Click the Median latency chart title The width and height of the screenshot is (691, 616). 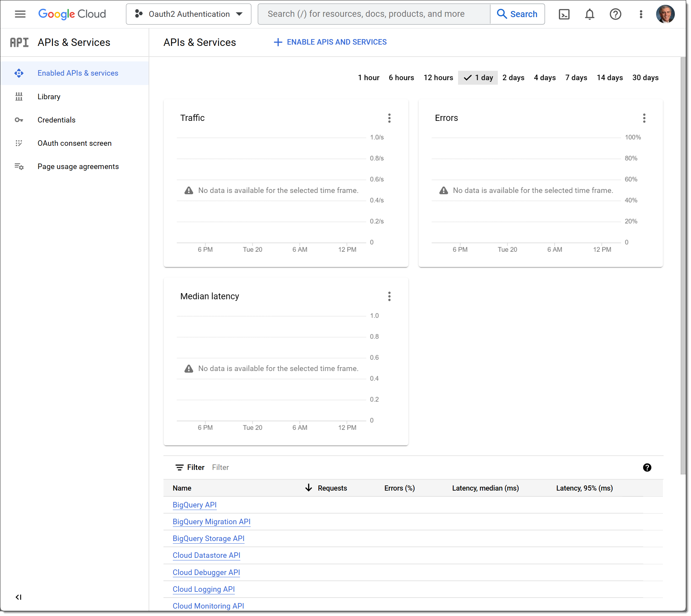coord(210,296)
